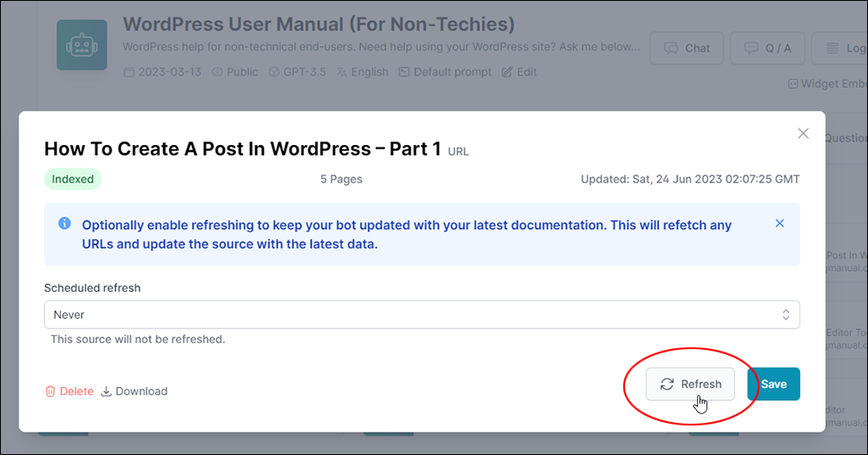Image resolution: width=868 pixels, height=455 pixels.
Task: Click the GPT-3.5 model label in background
Action: [297, 72]
